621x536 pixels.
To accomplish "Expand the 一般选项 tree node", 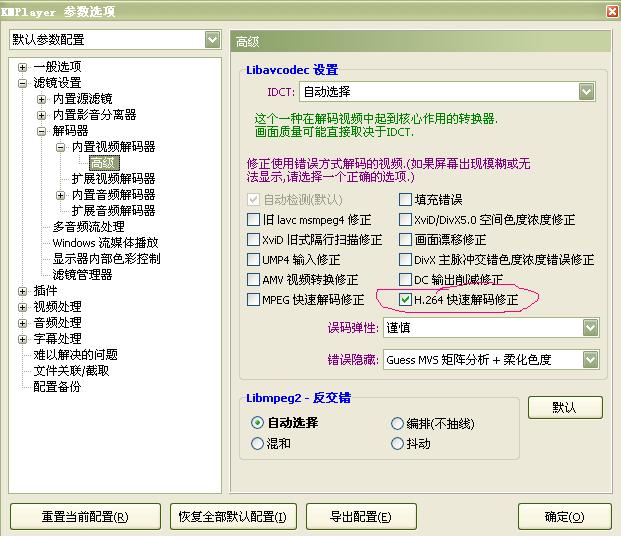I will point(23,67).
